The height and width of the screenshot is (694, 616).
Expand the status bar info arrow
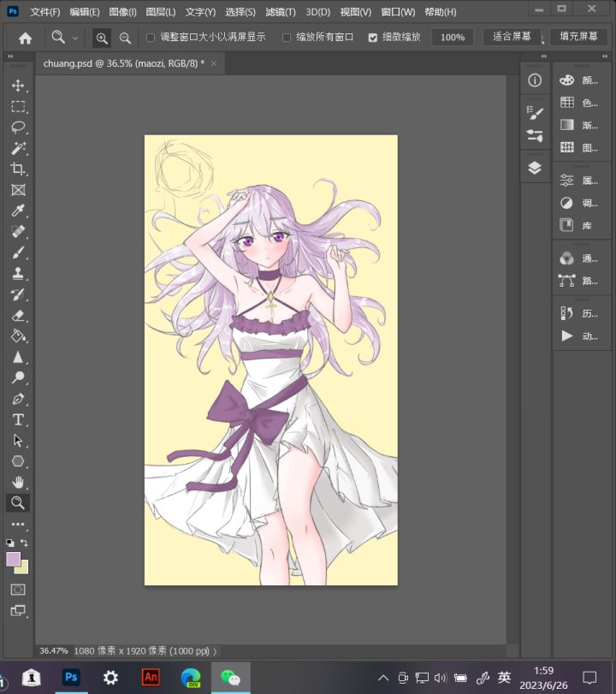click(x=215, y=651)
